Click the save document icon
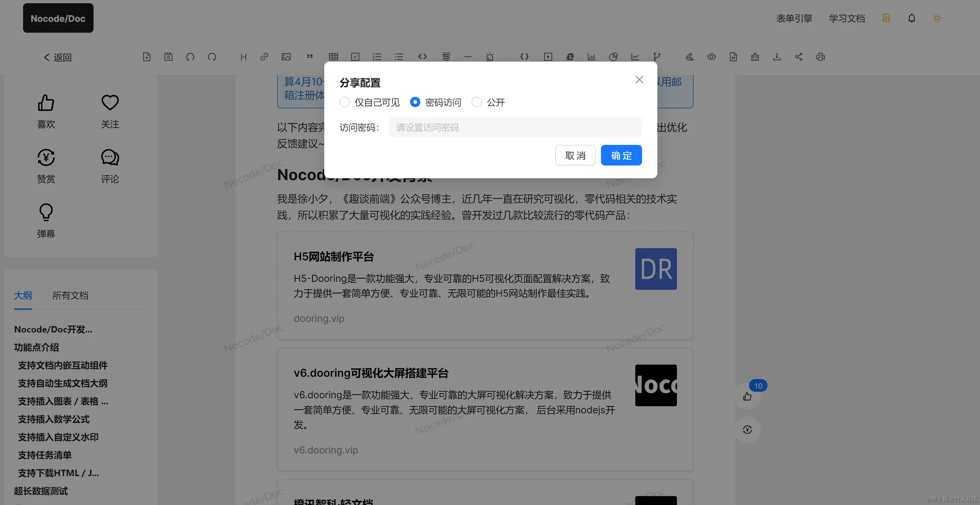The height and width of the screenshot is (505, 980). click(169, 57)
